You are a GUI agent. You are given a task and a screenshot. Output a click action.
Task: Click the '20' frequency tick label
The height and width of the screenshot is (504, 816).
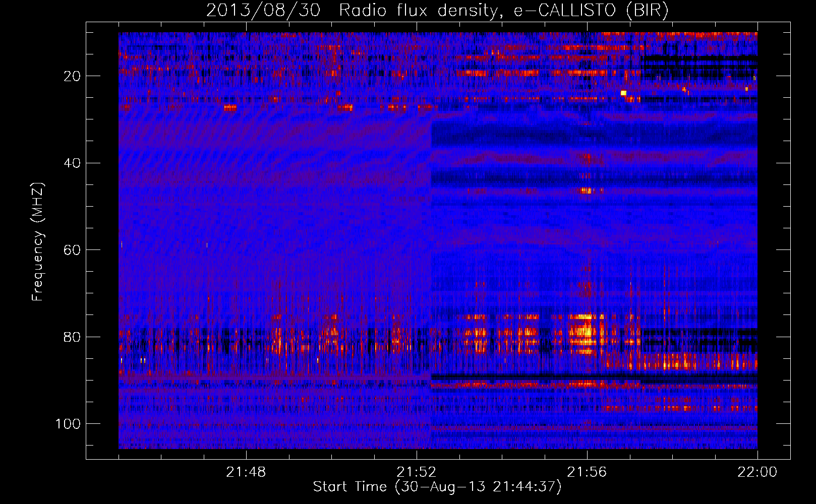pos(72,76)
